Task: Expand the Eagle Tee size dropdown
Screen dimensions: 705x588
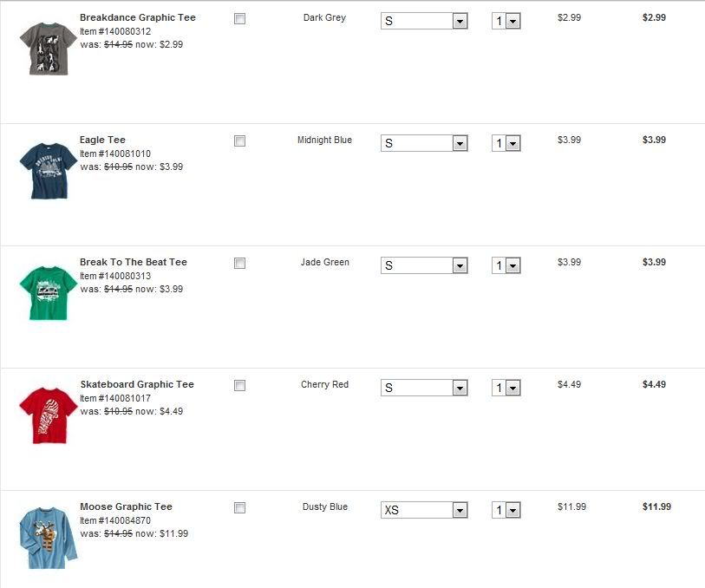Action: [424, 143]
